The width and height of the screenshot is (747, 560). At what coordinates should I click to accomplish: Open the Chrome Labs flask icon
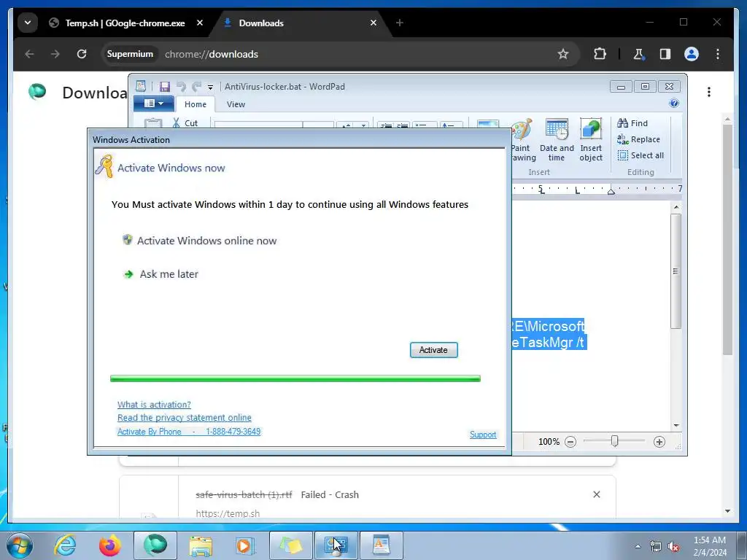(639, 54)
